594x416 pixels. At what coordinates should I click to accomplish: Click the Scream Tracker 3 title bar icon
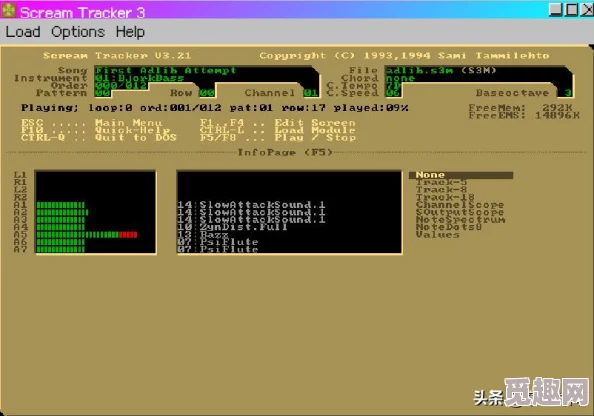[8, 11]
